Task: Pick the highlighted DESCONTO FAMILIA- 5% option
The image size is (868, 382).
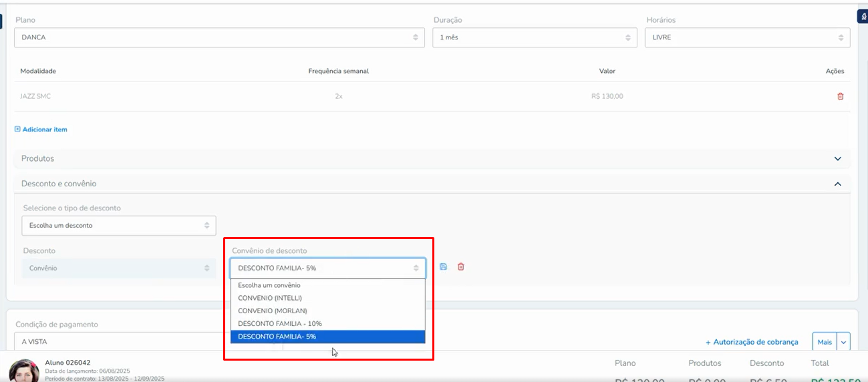Action: pos(277,337)
